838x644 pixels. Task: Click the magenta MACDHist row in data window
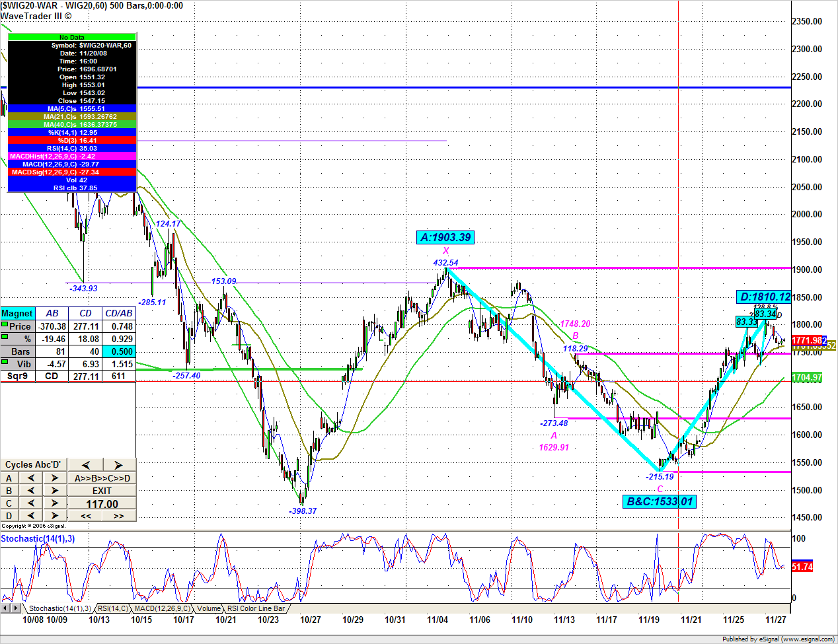click(72, 156)
